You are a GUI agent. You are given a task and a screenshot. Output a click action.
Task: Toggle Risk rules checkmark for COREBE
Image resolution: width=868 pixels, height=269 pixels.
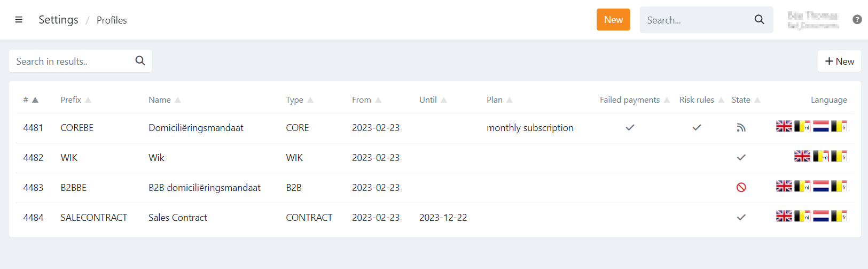[x=697, y=128]
